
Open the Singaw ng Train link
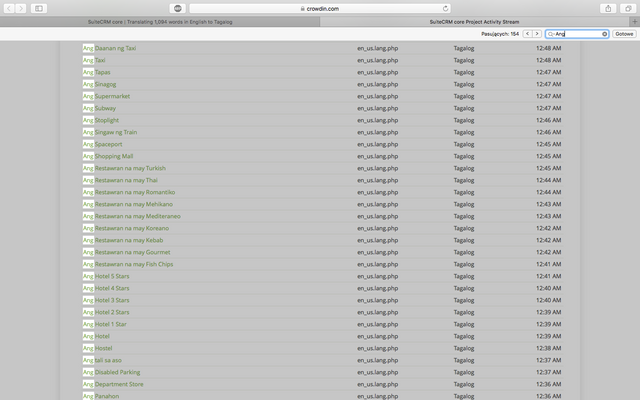click(110, 132)
